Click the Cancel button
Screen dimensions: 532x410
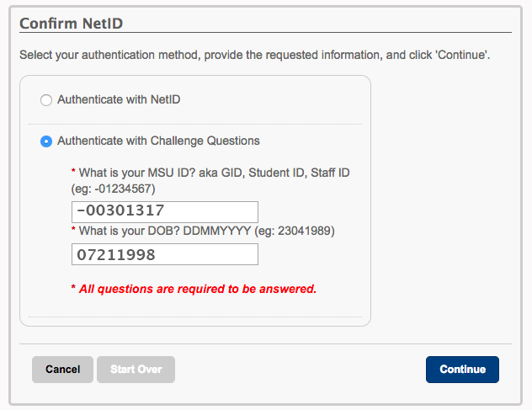pyautogui.click(x=63, y=370)
